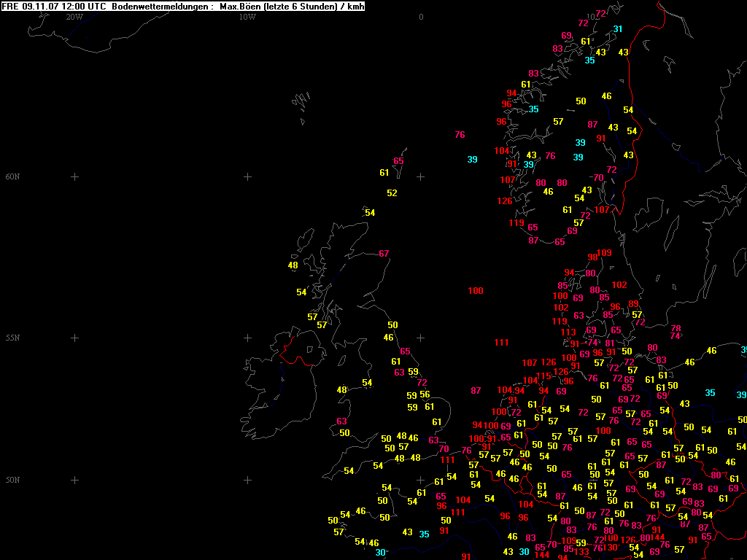The image size is (747, 560).
Task: Select the red 113 gust value
Action: pos(568,332)
